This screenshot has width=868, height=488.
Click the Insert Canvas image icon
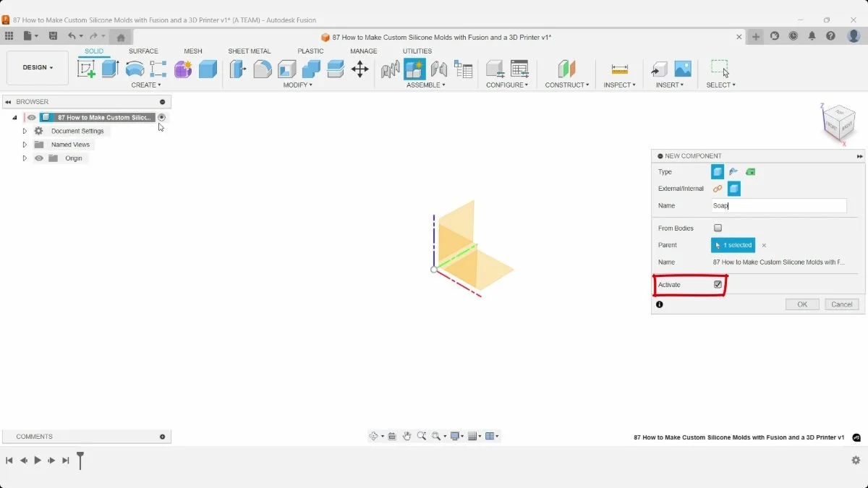(x=683, y=69)
